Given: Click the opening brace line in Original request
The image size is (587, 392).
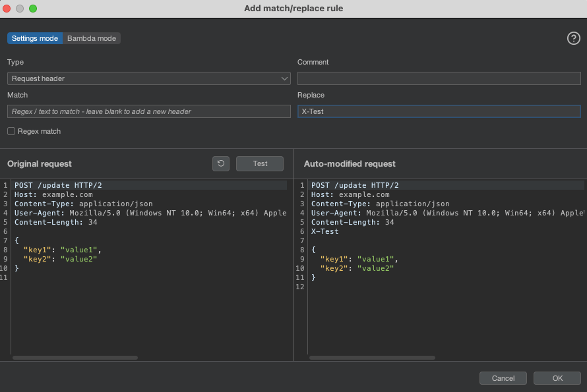Looking at the screenshot, I should (x=16, y=240).
